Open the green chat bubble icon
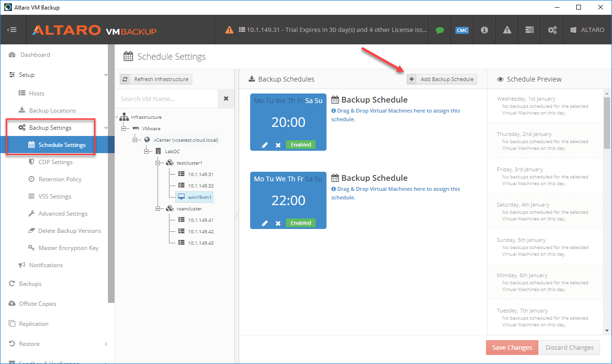 [440, 30]
